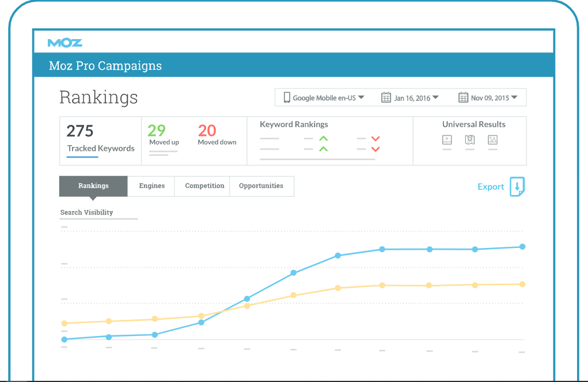Click the calendar icon beside Jan 16, 2016
This screenshot has width=588, height=382.
pos(386,97)
